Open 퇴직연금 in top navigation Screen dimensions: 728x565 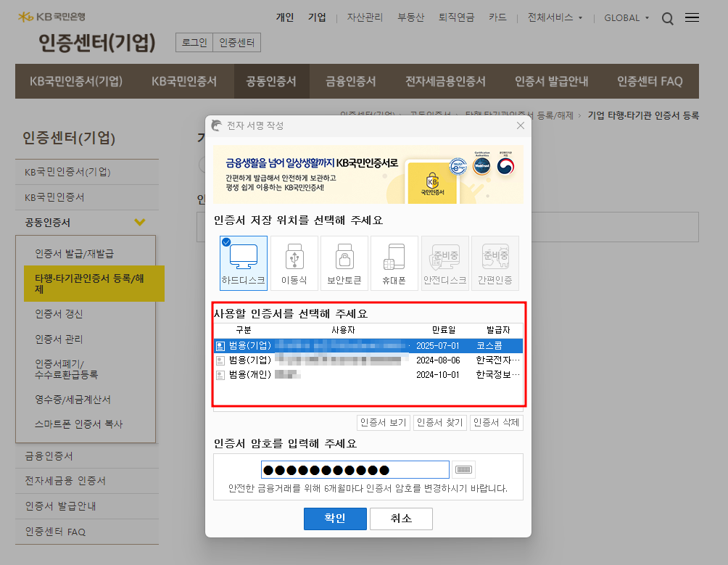click(x=456, y=17)
